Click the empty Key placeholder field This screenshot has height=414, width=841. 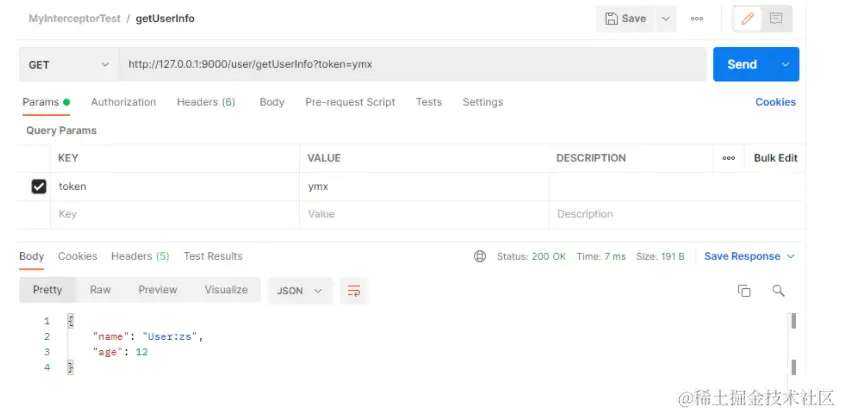coord(175,215)
